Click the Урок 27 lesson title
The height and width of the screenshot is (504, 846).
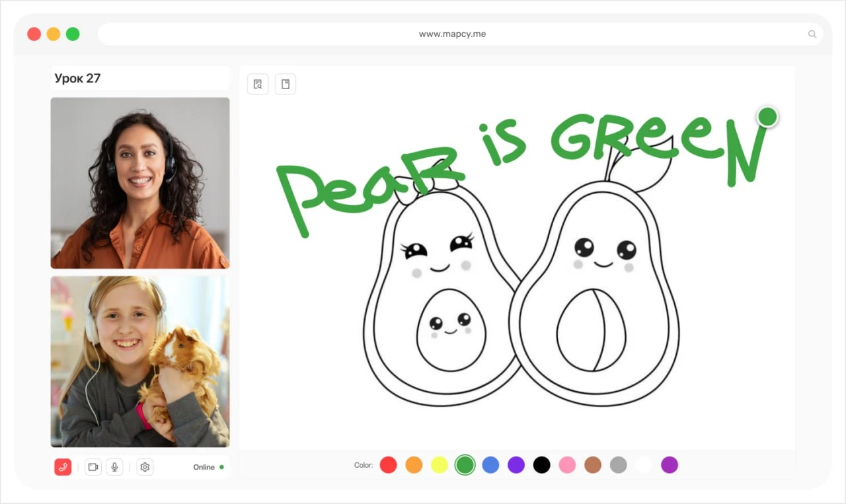coord(77,78)
